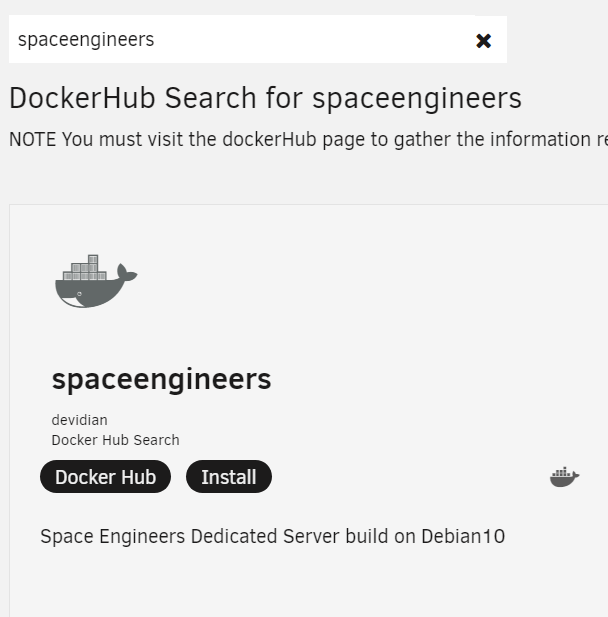Select the spaceengineers app title
Viewport: 608px width, 617px height.
click(x=161, y=379)
